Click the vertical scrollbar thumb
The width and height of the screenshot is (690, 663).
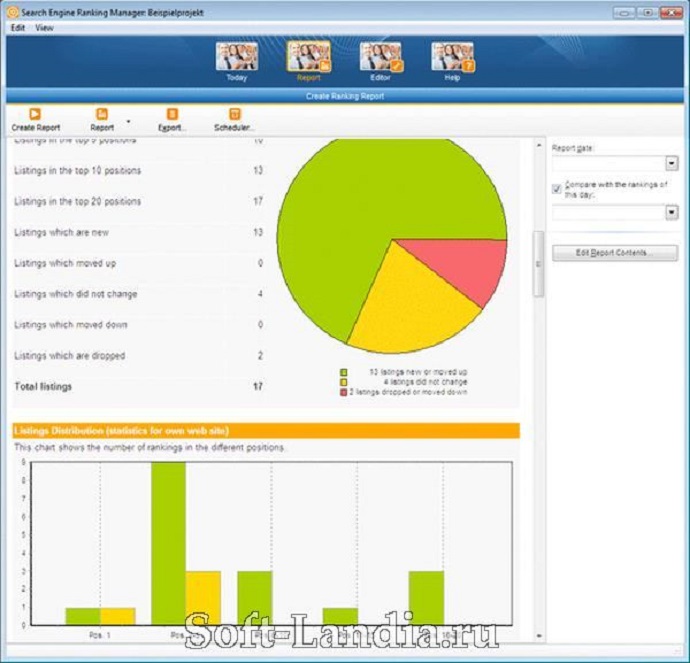click(x=538, y=263)
